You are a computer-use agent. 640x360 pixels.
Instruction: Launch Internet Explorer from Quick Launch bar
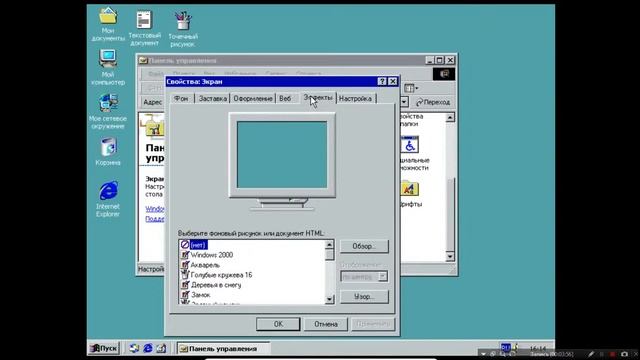click(x=147, y=348)
